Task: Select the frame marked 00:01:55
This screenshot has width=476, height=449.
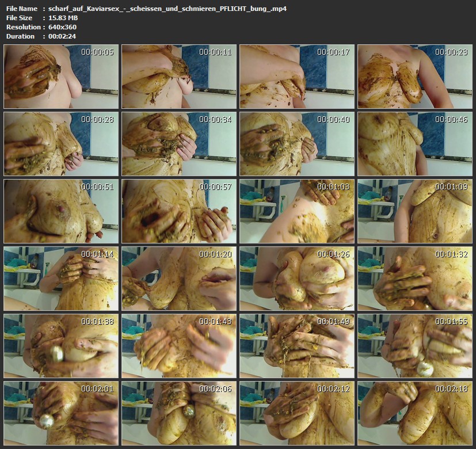Action: click(x=414, y=346)
